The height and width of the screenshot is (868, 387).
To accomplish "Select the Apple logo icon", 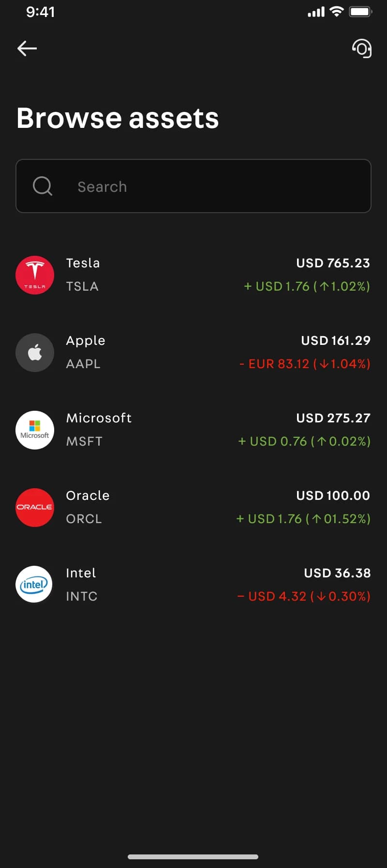I will pos(35,353).
